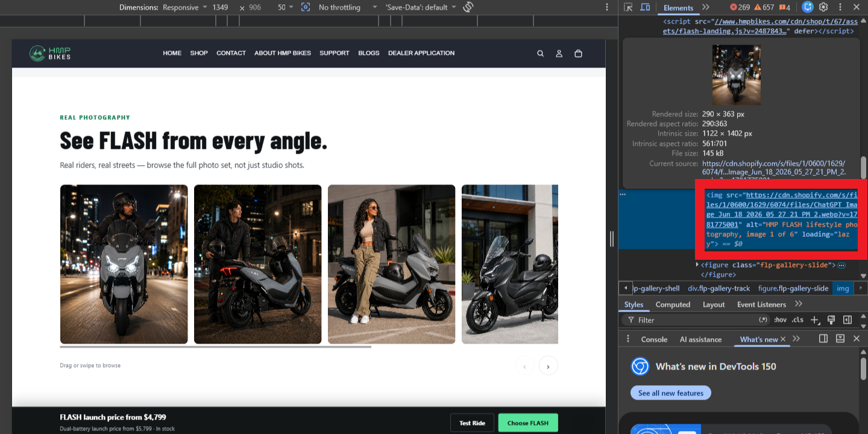Open the night rider front-view scooter photo
This screenshot has height=434, width=868.
coord(124,264)
